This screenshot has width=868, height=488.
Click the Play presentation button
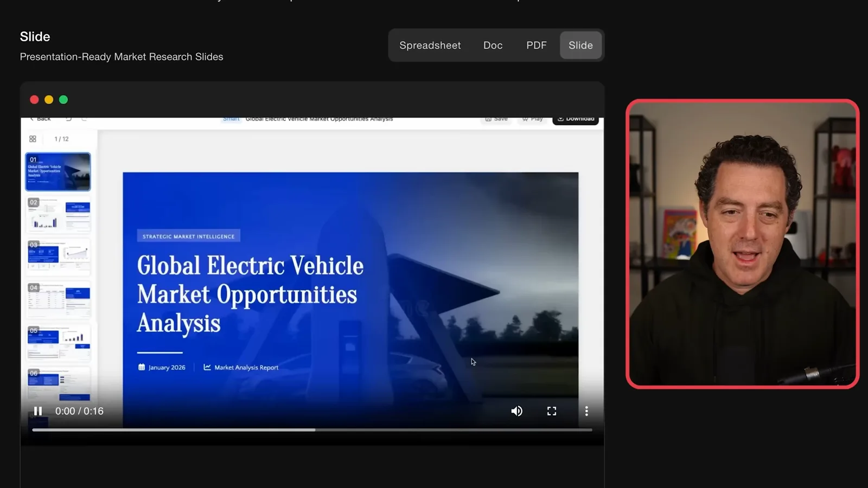532,119
